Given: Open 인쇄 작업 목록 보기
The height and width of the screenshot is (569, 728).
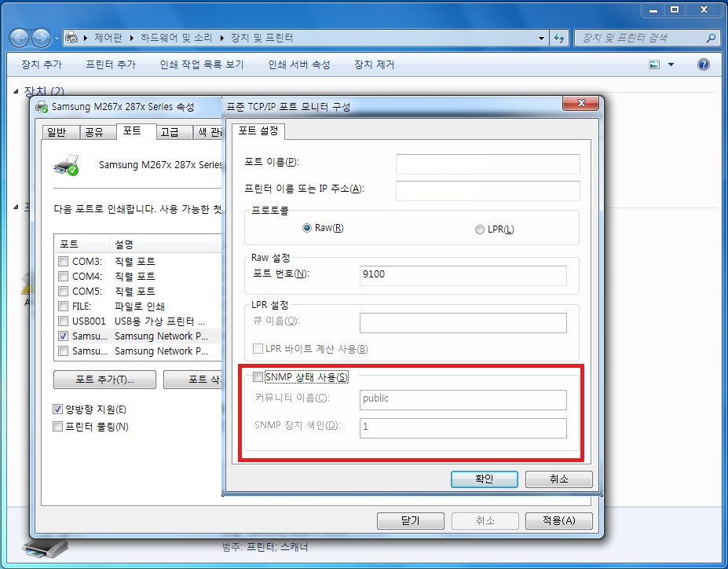Looking at the screenshot, I should (202, 64).
